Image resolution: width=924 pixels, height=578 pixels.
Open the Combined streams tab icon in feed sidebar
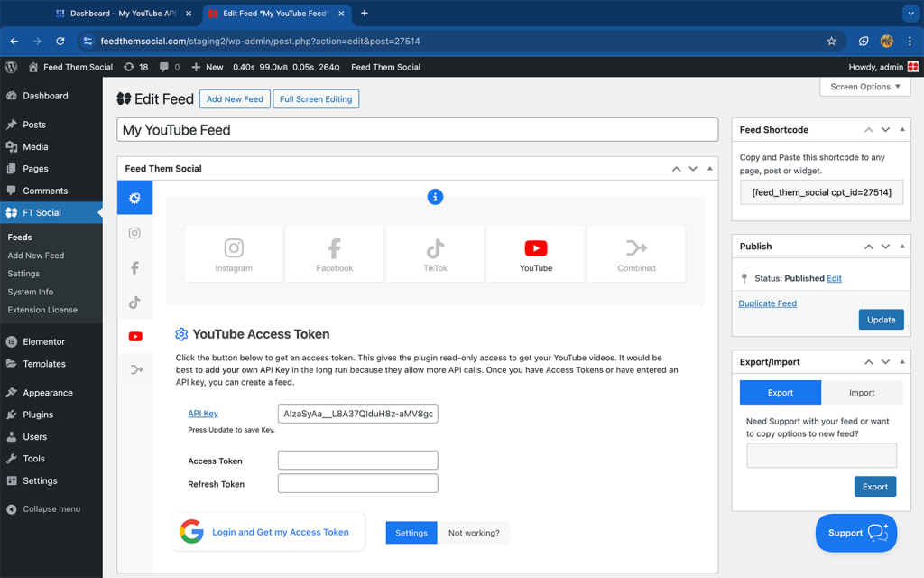click(x=136, y=369)
